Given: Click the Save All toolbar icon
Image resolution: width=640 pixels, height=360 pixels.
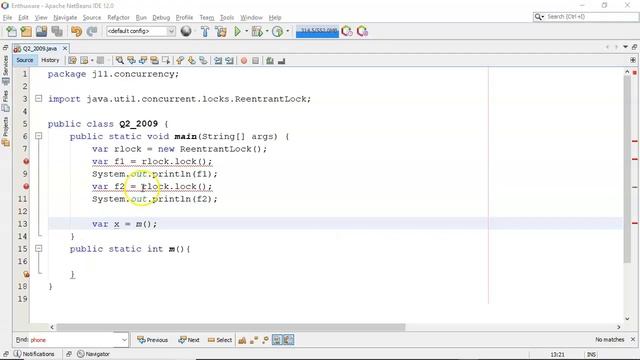Looking at the screenshot, I should click(57, 31).
